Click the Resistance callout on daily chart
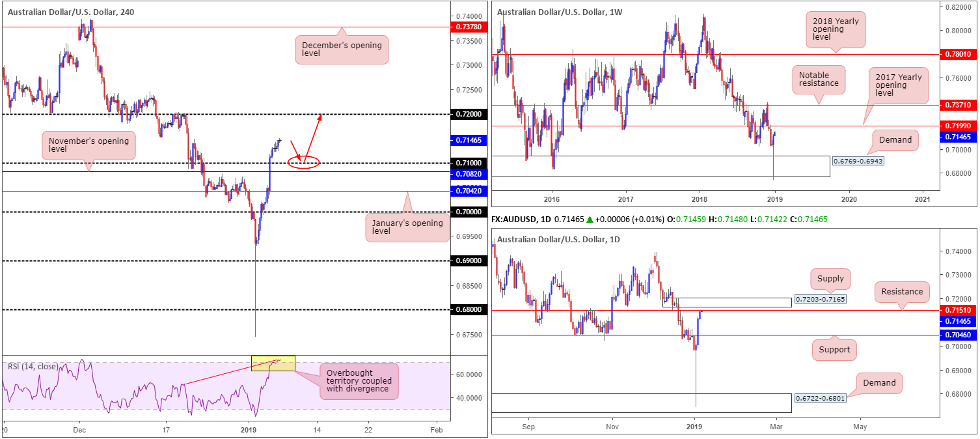980x439 pixels. [x=903, y=292]
